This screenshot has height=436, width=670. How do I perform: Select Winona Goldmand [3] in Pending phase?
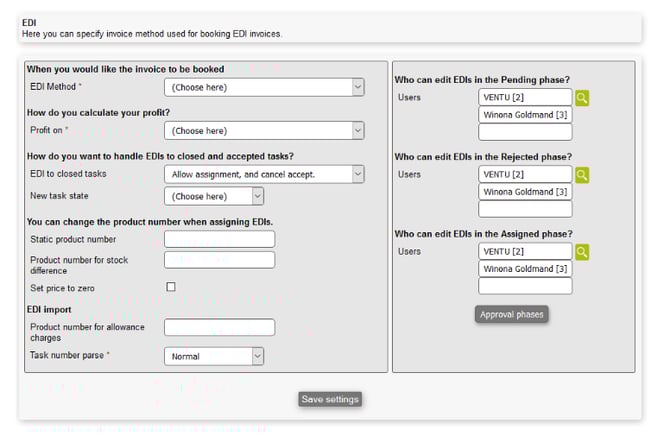[x=525, y=115]
